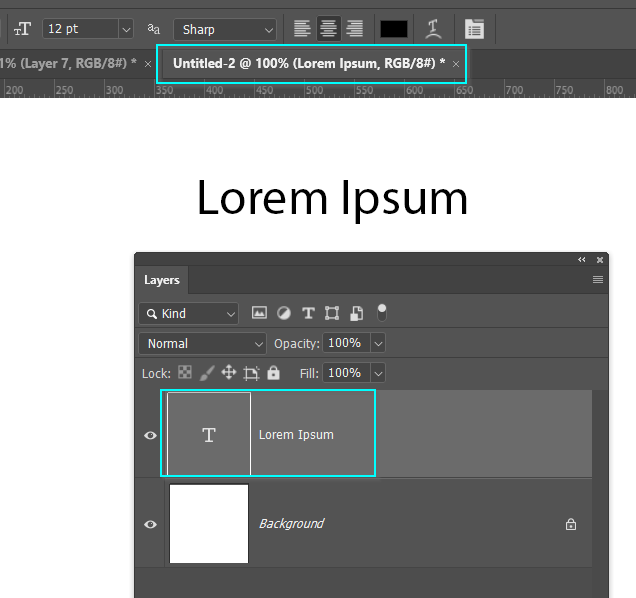636x598 pixels.
Task: Left align text button
Action: [302, 29]
